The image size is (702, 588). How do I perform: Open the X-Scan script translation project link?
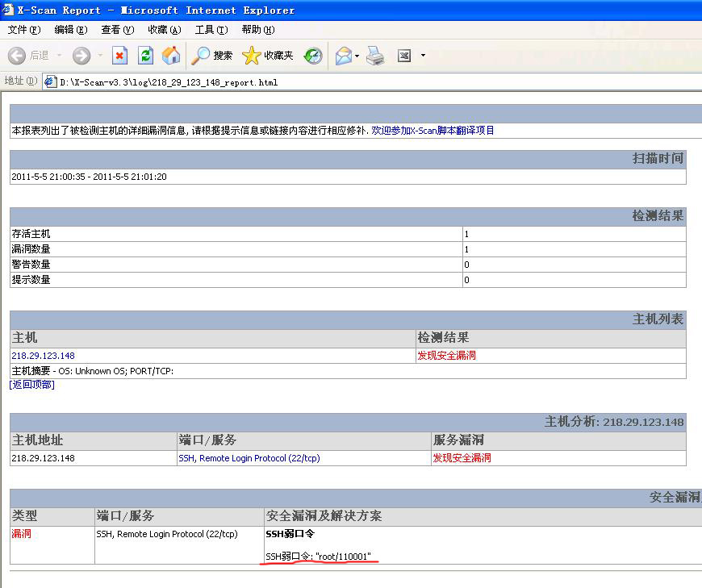pyautogui.click(x=432, y=130)
